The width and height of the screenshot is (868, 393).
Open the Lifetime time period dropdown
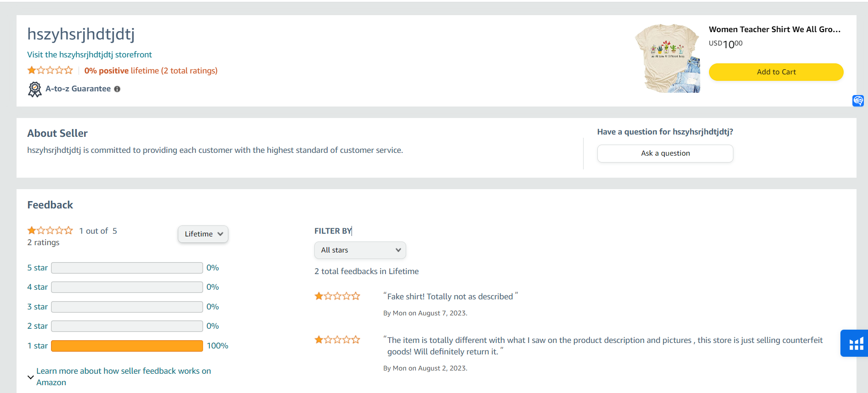203,234
